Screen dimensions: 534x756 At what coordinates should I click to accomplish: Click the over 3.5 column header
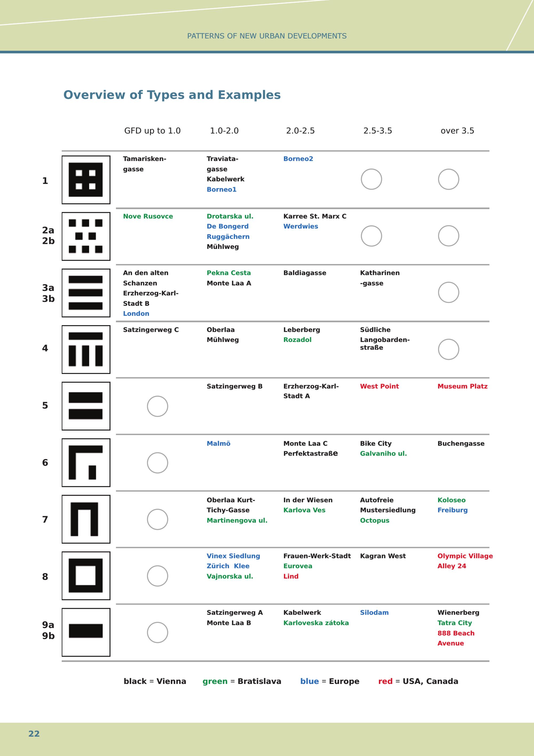point(457,131)
